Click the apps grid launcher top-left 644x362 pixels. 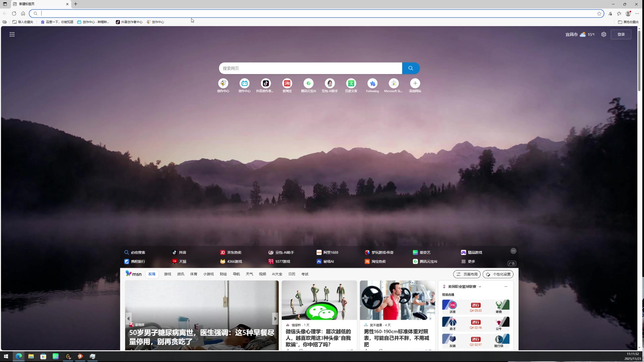pyautogui.click(x=12, y=34)
